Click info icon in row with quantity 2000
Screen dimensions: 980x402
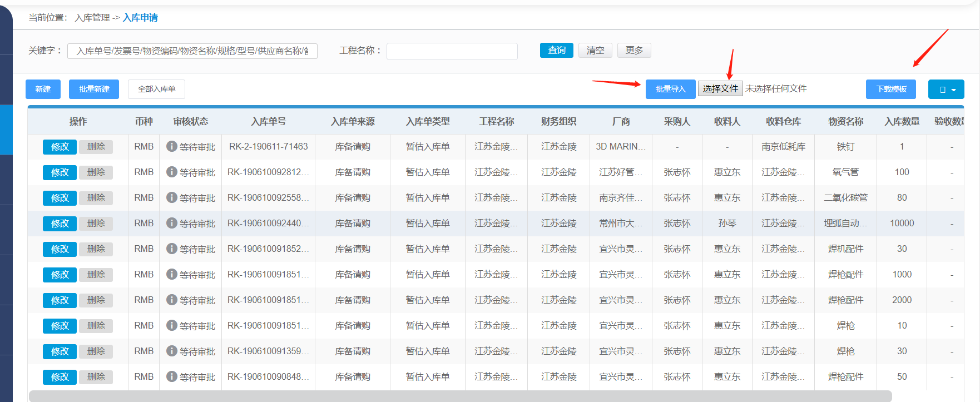[172, 300]
